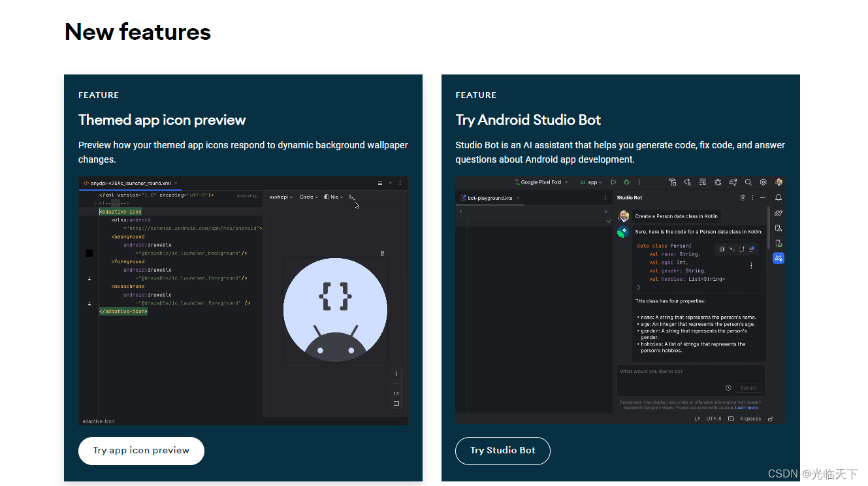Toggle the Nia theme selector swatch

pyautogui.click(x=335, y=197)
